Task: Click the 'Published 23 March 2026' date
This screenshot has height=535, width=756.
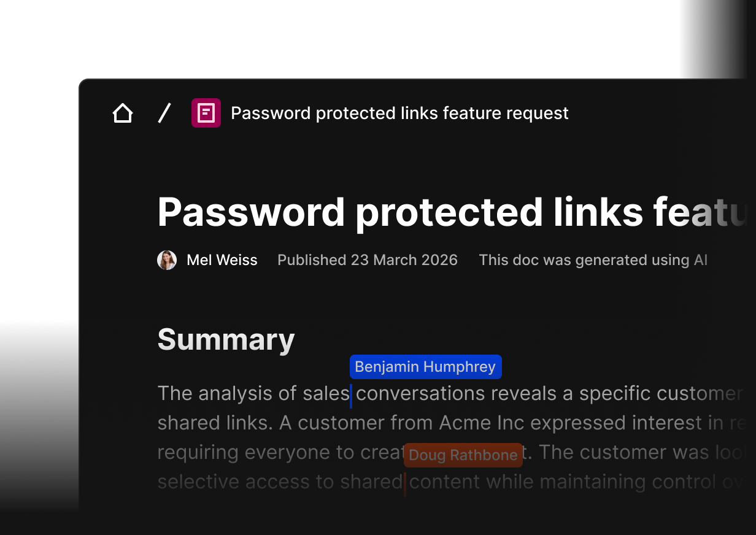Action: coord(368,260)
